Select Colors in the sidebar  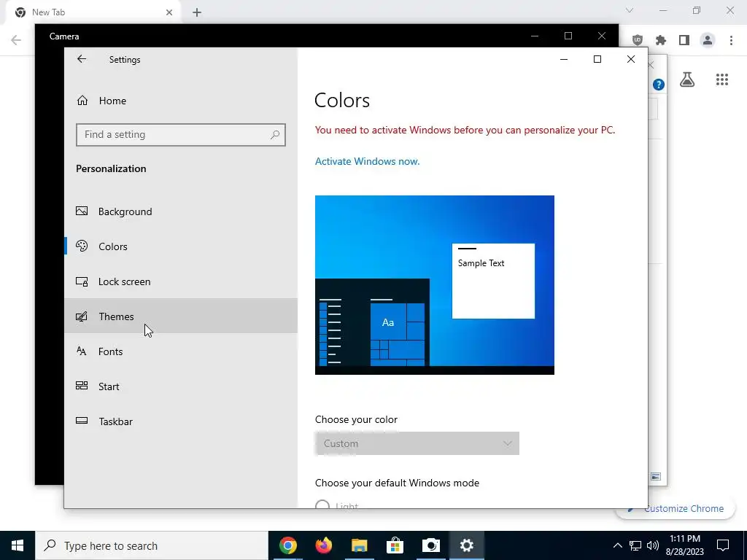click(181, 246)
